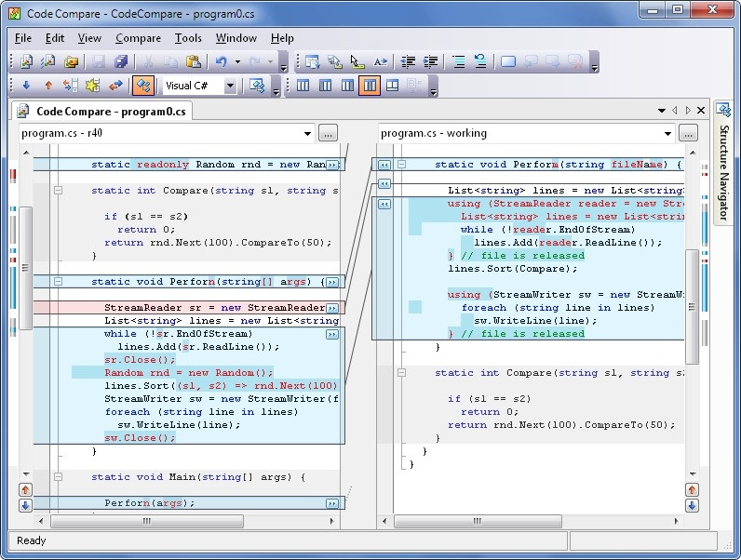Click the List Members icon

[312, 61]
